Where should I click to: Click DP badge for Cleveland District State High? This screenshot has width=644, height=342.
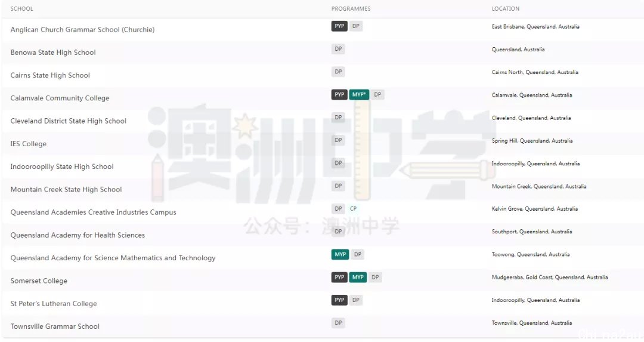pos(338,118)
